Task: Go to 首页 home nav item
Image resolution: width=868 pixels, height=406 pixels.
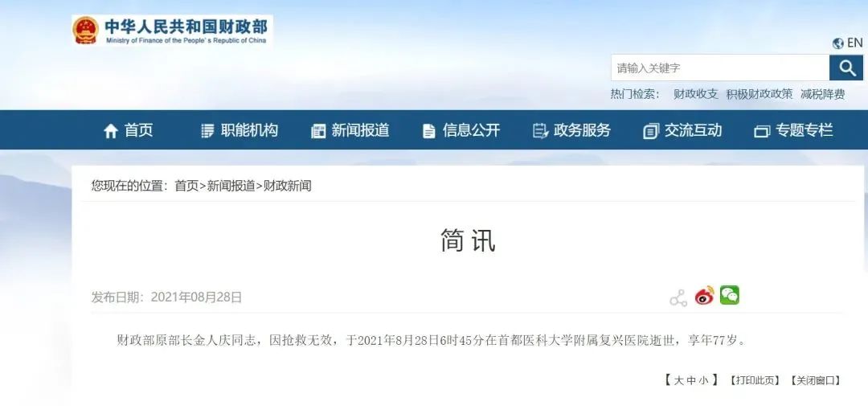Action: point(128,131)
